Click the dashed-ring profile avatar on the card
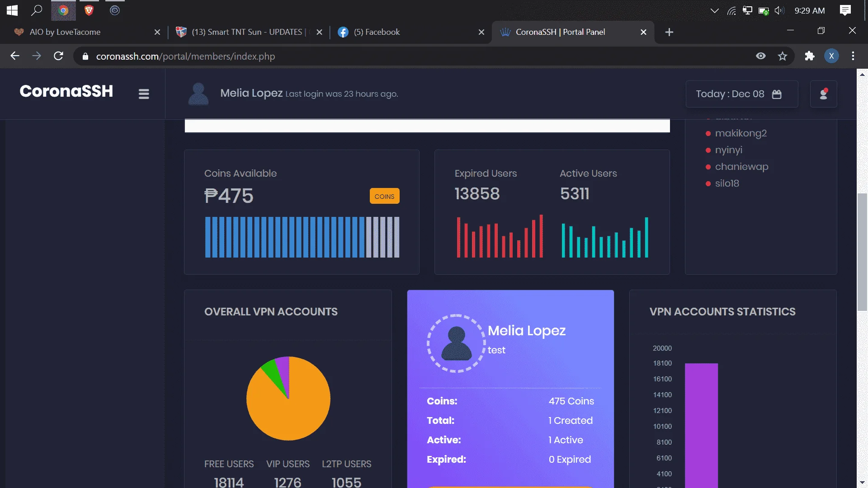Image resolution: width=868 pixels, height=488 pixels. [456, 343]
